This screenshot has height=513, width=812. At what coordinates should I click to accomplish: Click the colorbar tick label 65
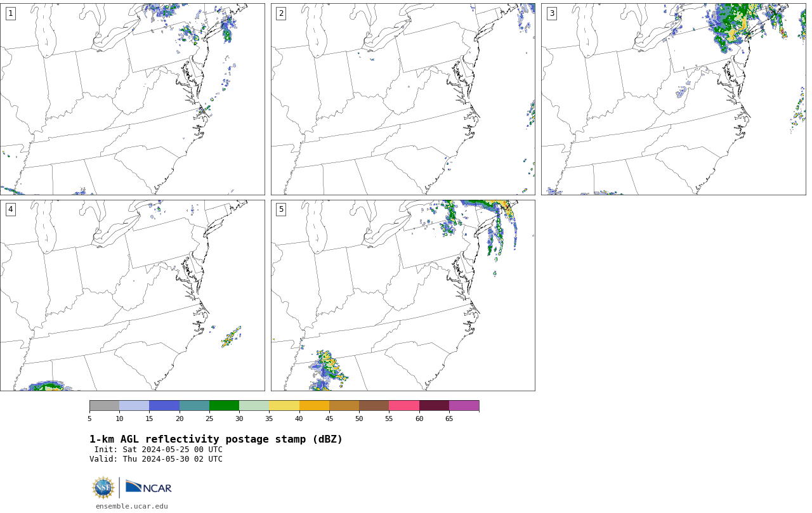pos(449,419)
